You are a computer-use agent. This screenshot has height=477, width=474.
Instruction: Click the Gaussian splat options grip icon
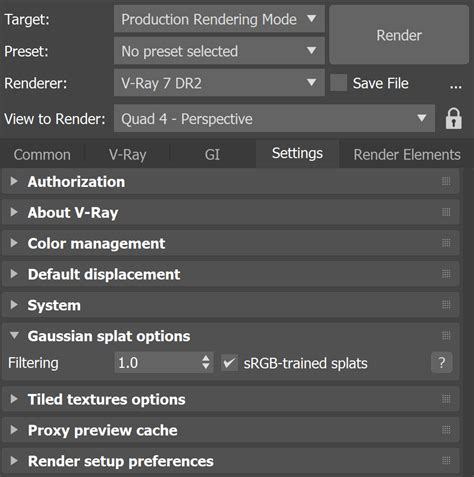(446, 335)
